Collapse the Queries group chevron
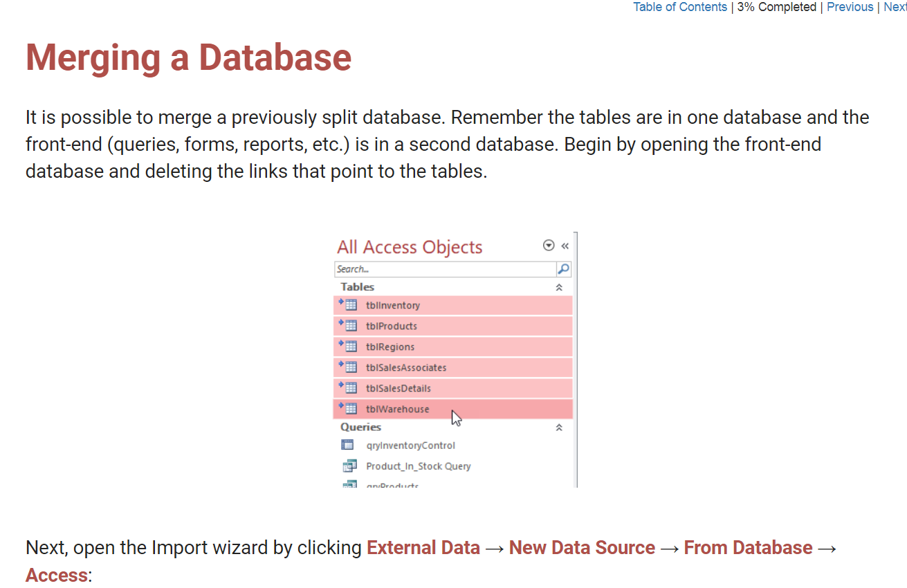This screenshot has width=907, height=588. click(559, 428)
